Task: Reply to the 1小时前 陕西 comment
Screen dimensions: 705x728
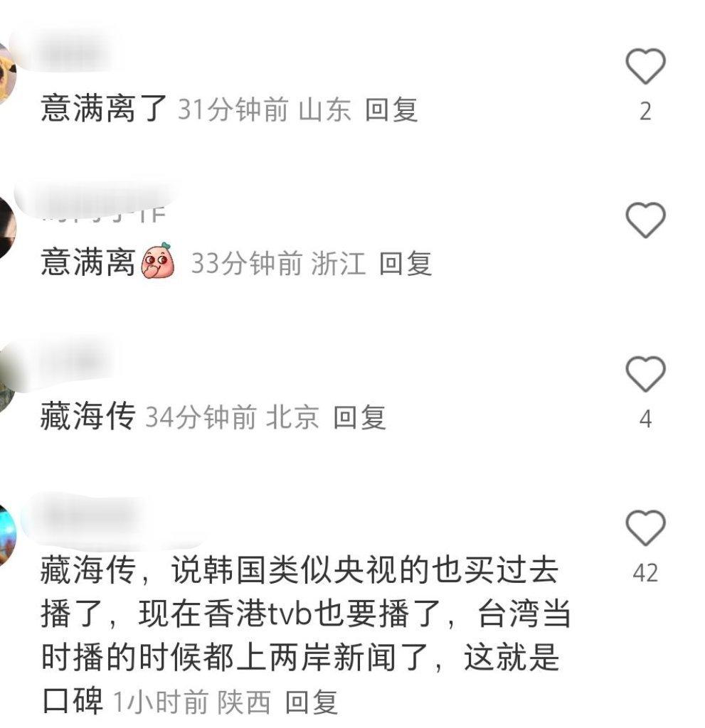Action: pyautogui.click(x=311, y=702)
